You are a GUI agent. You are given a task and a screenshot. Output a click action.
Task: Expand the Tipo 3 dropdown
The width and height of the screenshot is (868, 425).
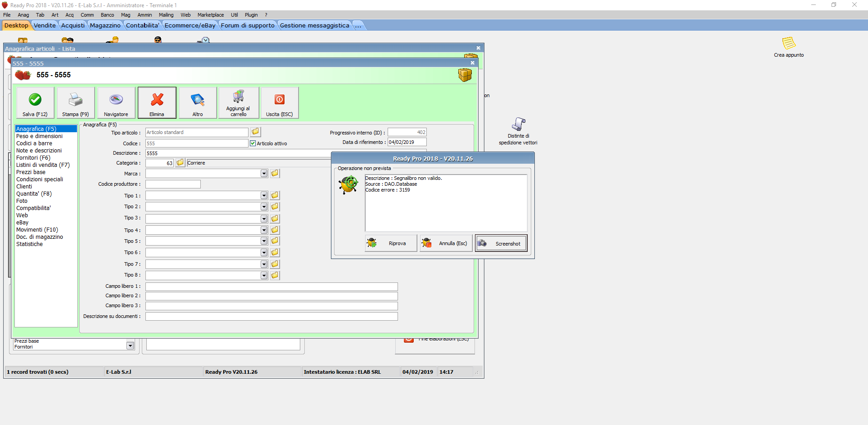tap(264, 219)
